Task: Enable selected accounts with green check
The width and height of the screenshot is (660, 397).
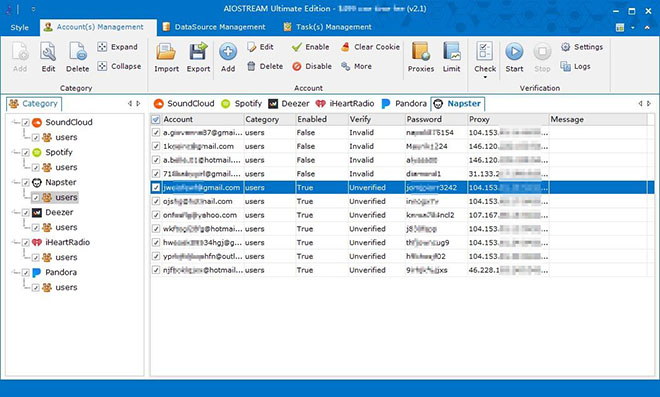Action: (311, 47)
